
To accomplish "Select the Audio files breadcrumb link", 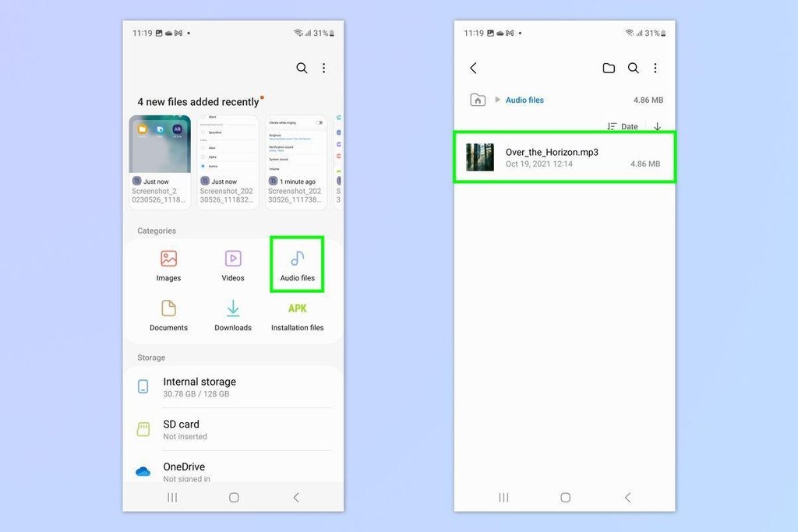I will [524, 100].
